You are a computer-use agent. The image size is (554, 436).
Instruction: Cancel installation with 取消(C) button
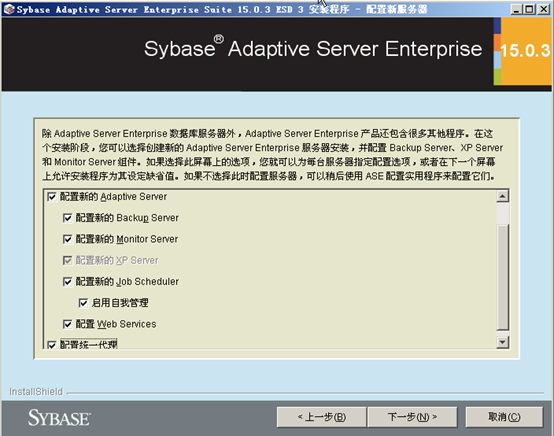[x=504, y=417]
